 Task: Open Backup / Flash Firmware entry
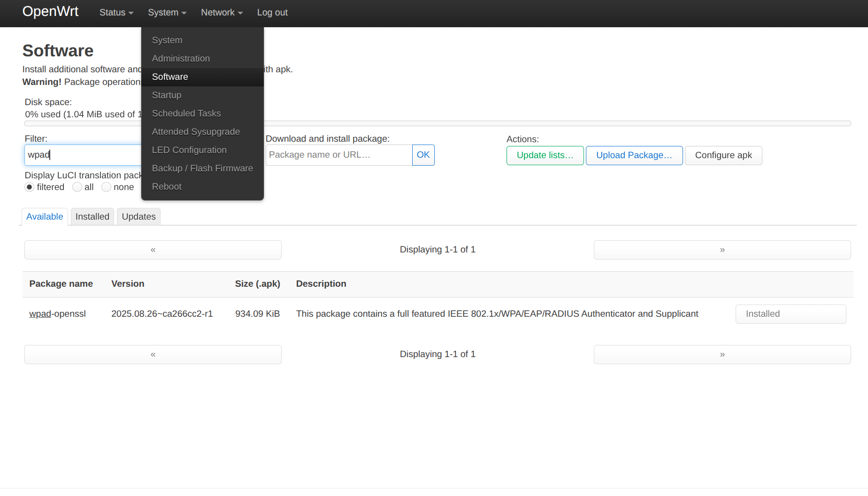click(202, 168)
